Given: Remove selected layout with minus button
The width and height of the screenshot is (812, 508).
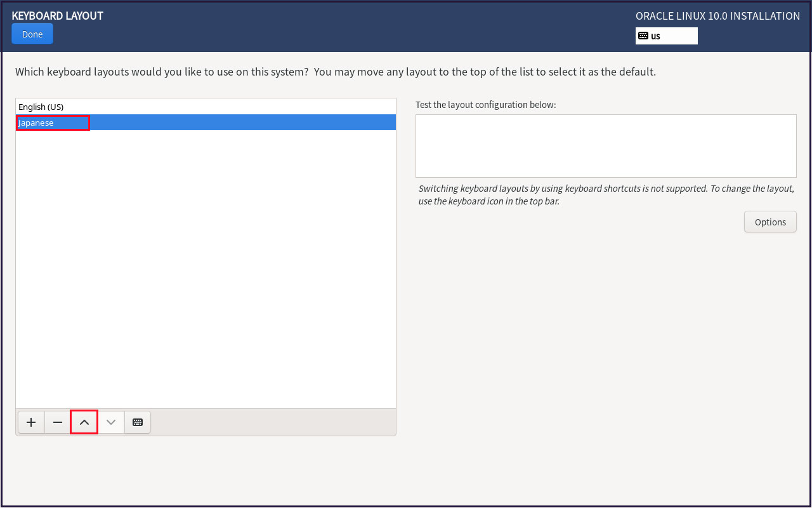Looking at the screenshot, I should (x=58, y=422).
